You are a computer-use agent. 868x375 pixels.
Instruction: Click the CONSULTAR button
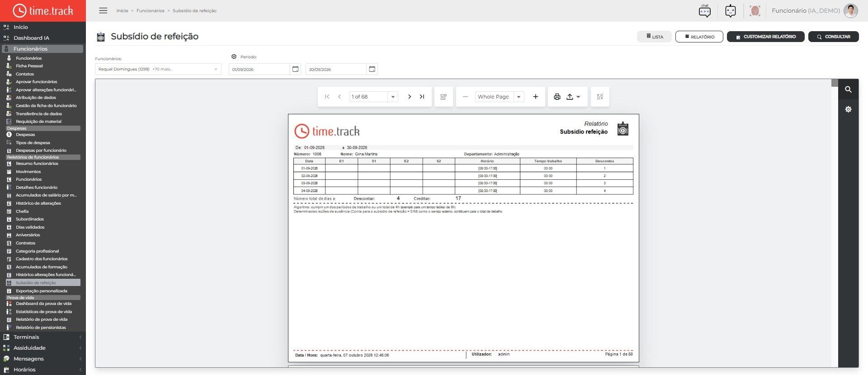(833, 37)
